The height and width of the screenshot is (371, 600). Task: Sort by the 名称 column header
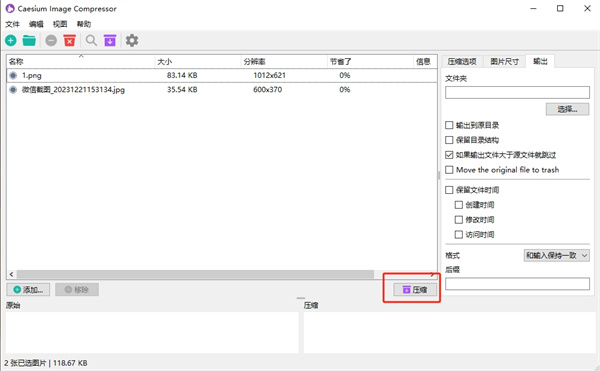[x=81, y=62]
